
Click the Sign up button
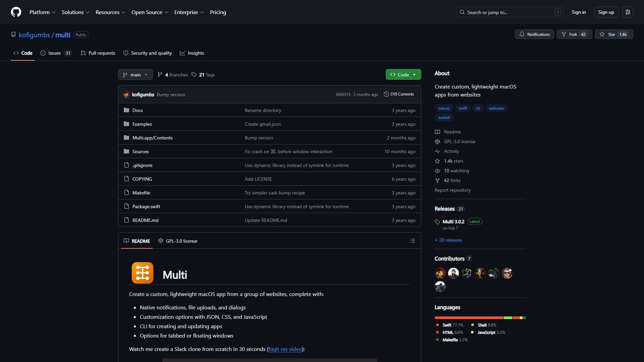(x=606, y=12)
